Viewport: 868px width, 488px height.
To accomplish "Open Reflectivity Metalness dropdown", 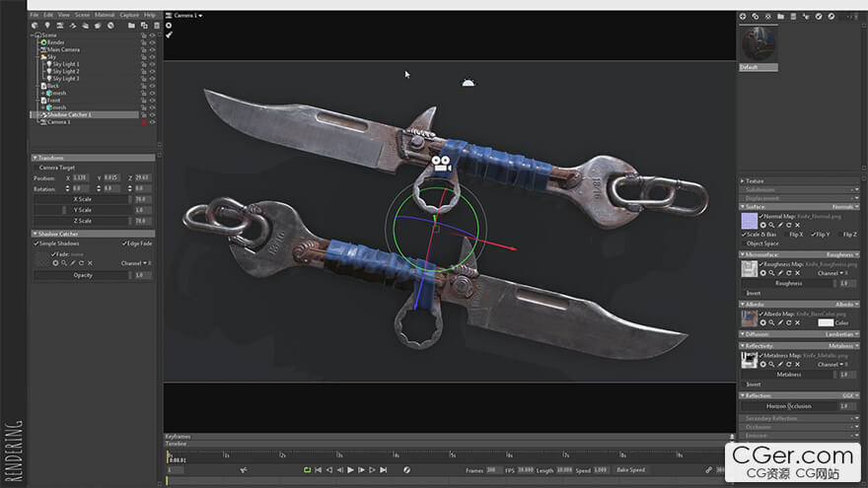I will (x=843, y=346).
